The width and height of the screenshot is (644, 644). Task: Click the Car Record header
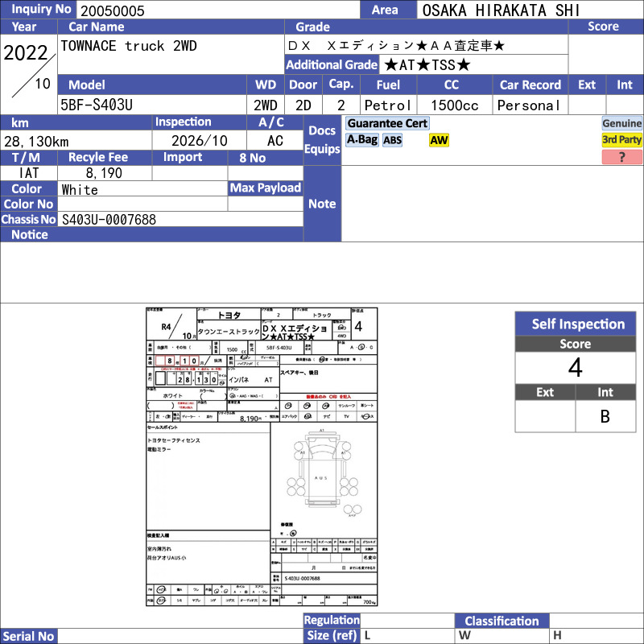coord(530,85)
